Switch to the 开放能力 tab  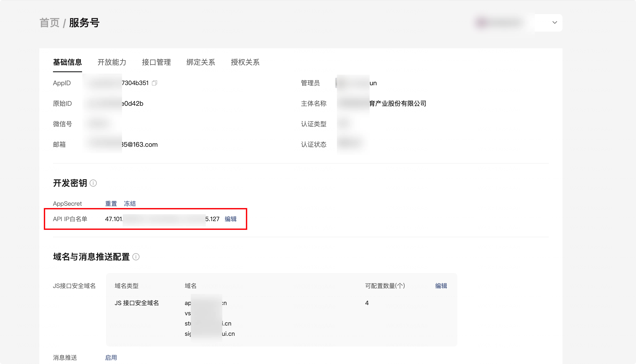coord(112,62)
